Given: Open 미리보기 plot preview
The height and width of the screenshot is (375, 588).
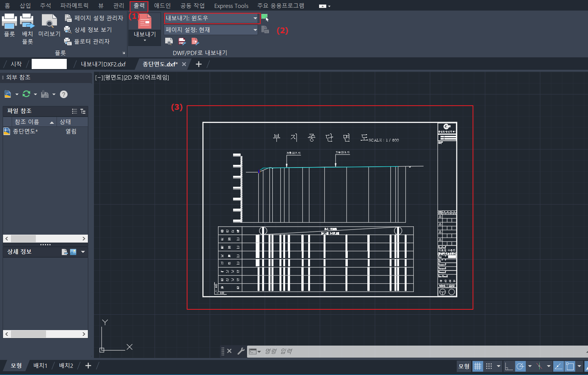Looking at the screenshot, I should coord(49,21).
